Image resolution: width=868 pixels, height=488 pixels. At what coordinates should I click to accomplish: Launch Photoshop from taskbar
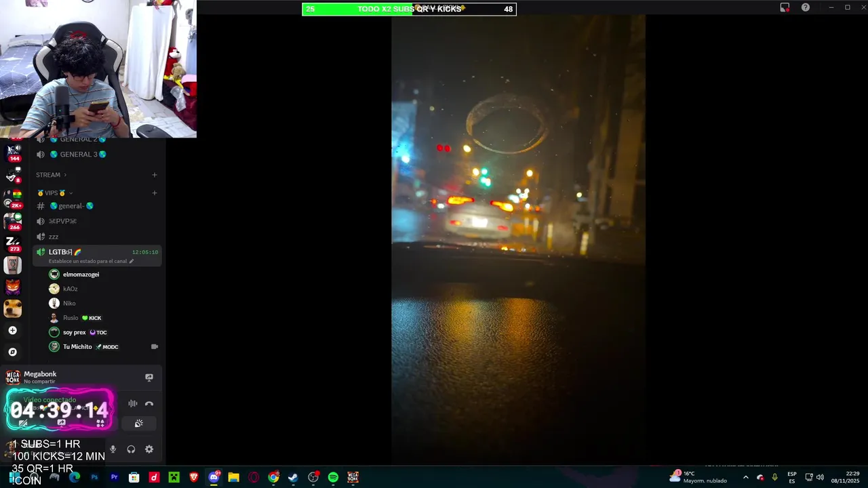[94, 477]
